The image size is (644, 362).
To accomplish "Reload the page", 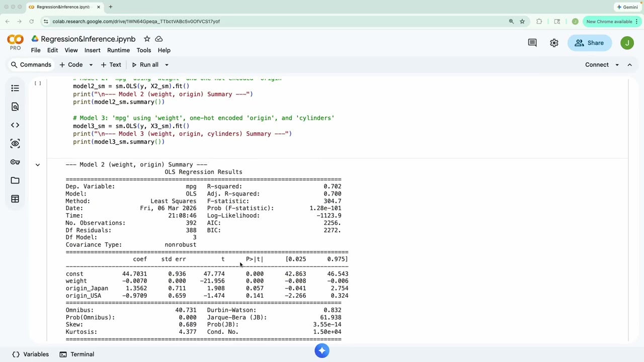I will tap(31, 21).
